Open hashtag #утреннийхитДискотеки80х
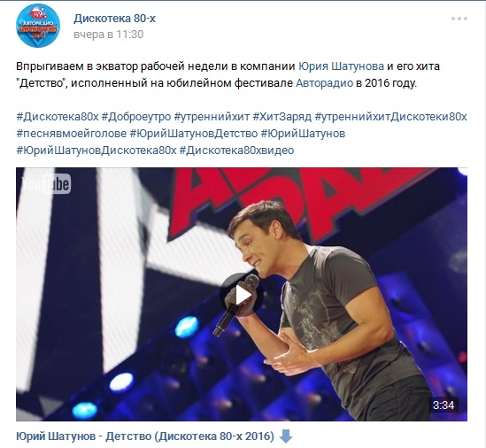This screenshot has width=486, height=448. pos(390,117)
